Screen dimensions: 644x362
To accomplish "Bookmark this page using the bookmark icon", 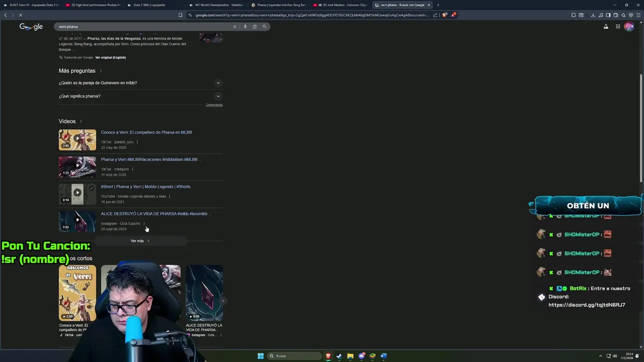I will [x=180, y=15].
